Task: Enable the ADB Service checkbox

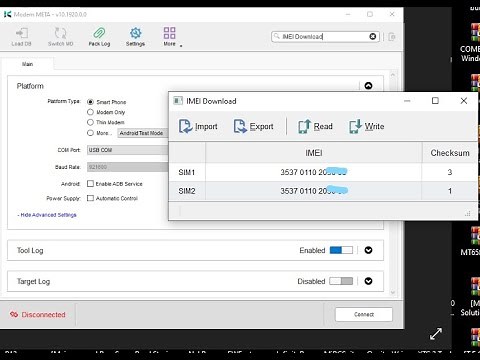Action: [90, 184]
